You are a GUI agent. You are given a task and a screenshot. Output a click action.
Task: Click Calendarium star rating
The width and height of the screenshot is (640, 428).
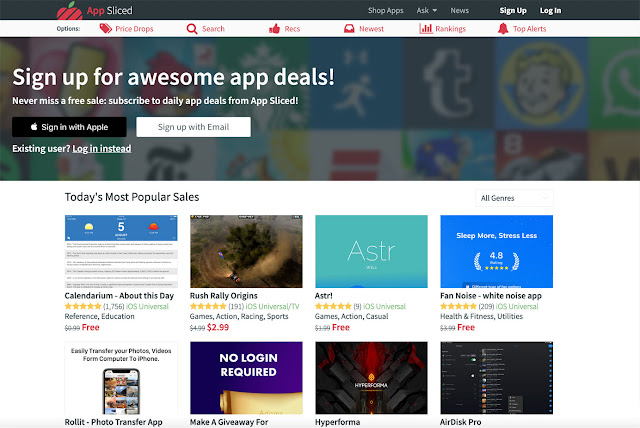pyautogui.click(x=83, y=306)
